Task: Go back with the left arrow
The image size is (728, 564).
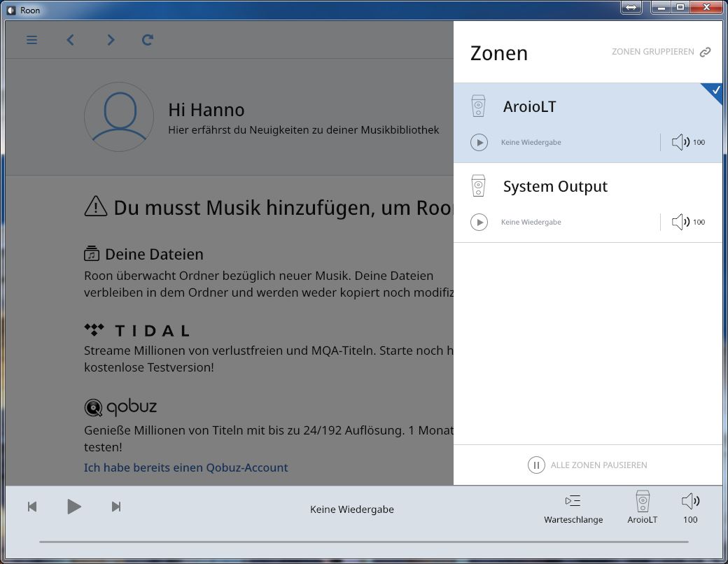Action: (71, 40)
